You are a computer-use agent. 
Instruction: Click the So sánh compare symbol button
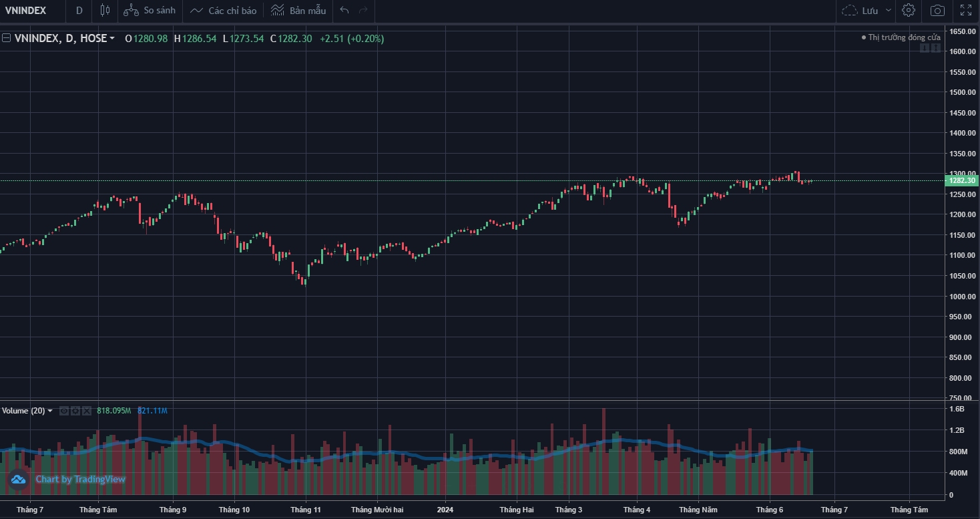(150, 10)
